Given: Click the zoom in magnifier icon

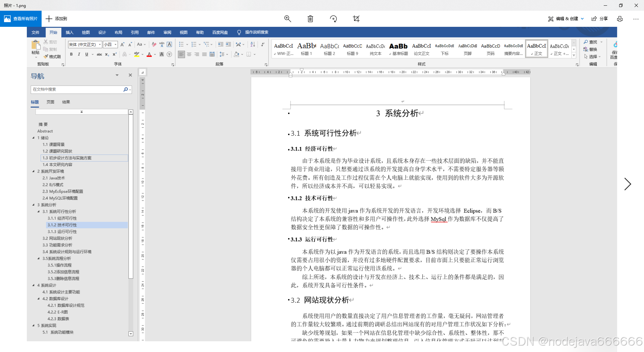Looking at the screenshot, I should [287, 19].
